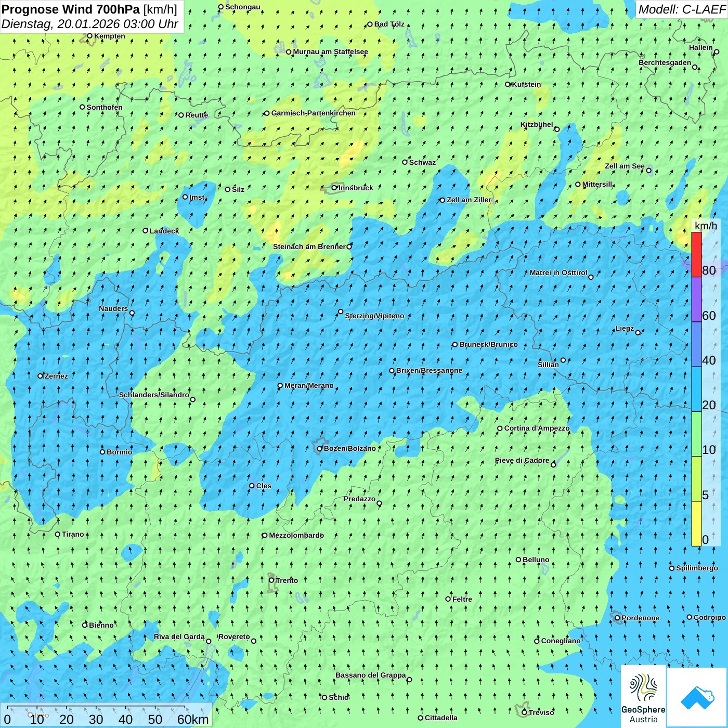
Task: Click the Tirano location dot
Action: (x=58, y=535)
